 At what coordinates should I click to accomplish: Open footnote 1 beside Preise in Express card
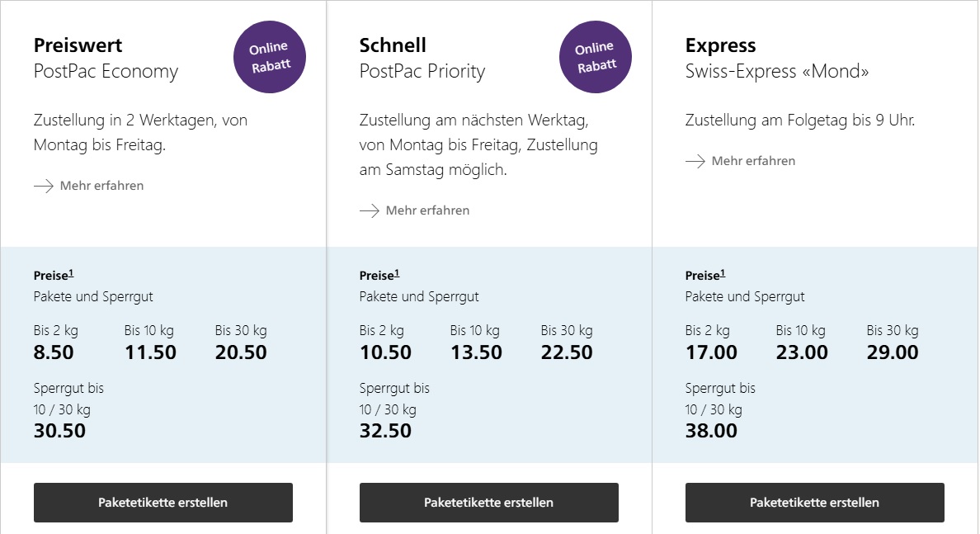(x=723, y=273)
